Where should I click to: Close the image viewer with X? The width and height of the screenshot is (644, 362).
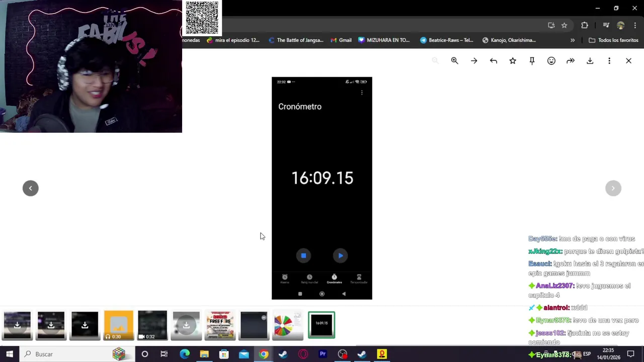click(x=628, y=61)
